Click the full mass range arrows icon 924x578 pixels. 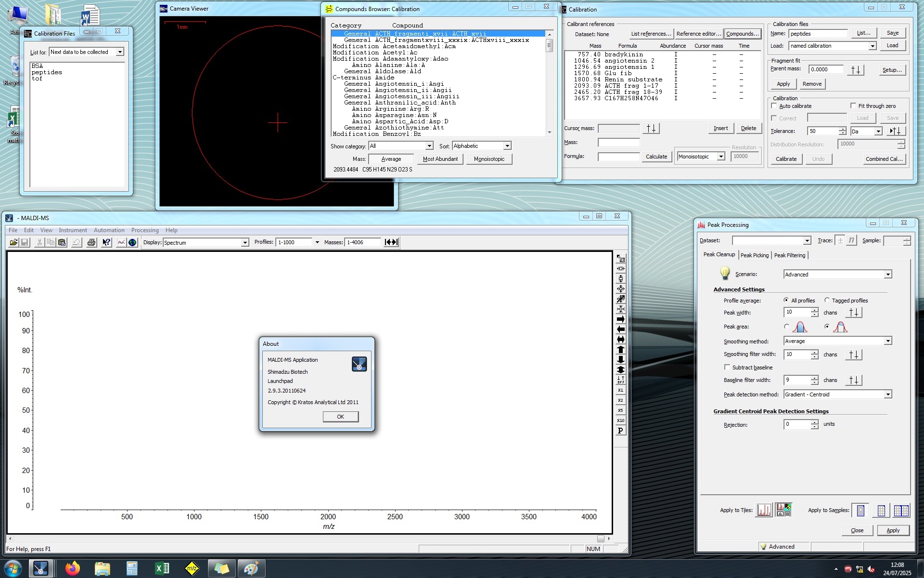click(391, 242)
